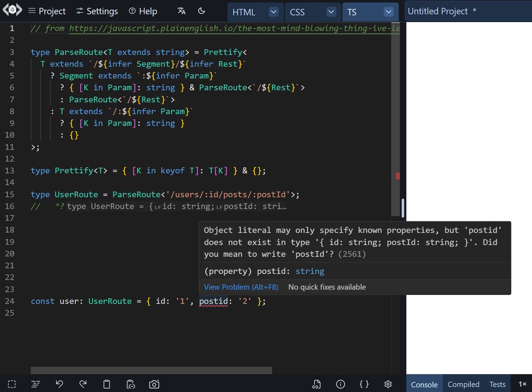Select the TS editor tab
The image size is (532, 392).
(352, 12)
